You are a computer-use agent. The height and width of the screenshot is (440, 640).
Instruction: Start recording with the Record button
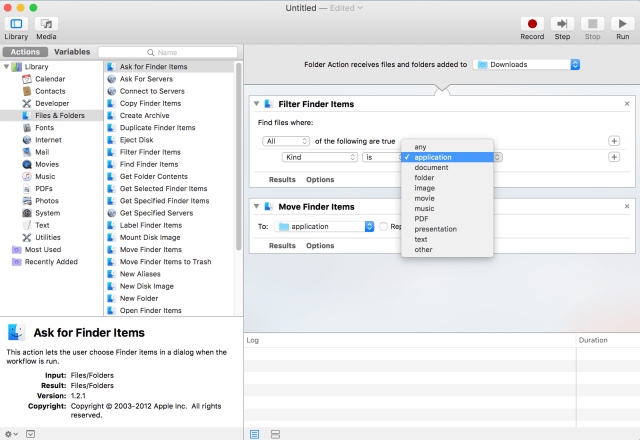tap(532, 24)
